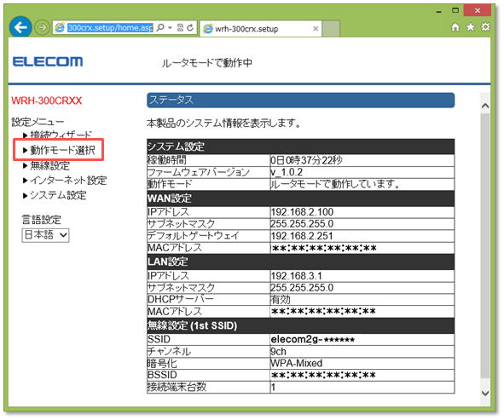Screen dimensions: 504x420
Task: Go to システム設定 menu entry
Action: 55,195
